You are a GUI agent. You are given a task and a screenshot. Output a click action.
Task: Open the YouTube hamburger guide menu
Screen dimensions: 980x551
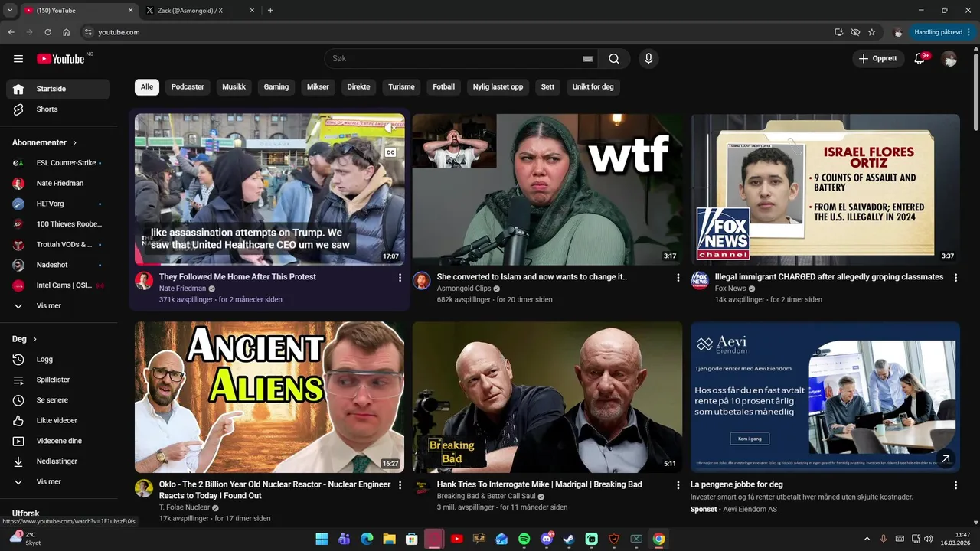pos(18,59)
